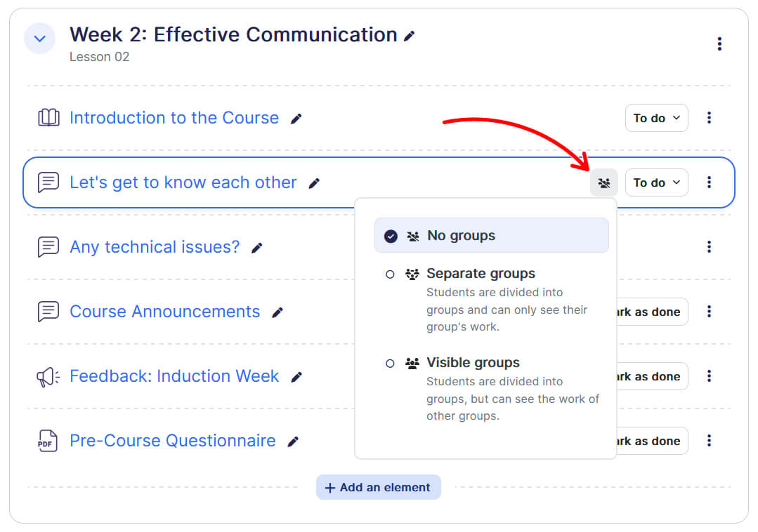Choose Separate groups mode
This screenshot has height=532, width=758.
[x=481, y=274]
